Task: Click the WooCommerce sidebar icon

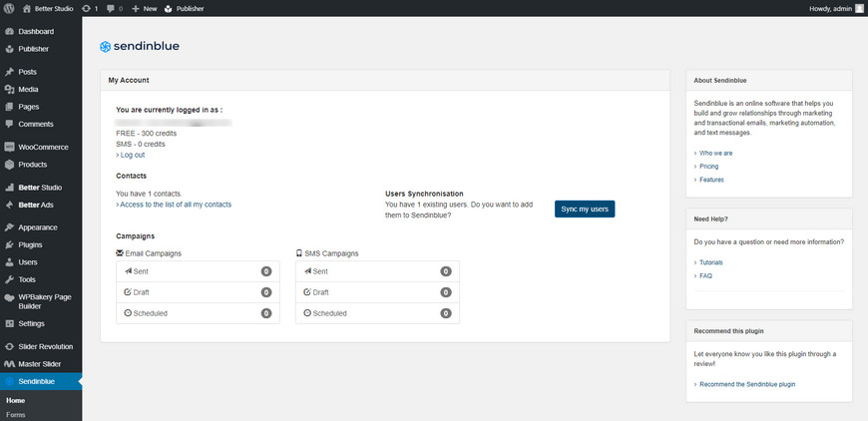Action: (9, 148)
